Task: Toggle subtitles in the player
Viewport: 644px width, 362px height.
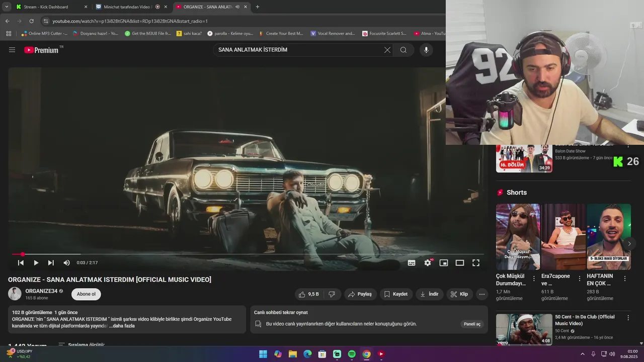Action: (x=412, y=263)
